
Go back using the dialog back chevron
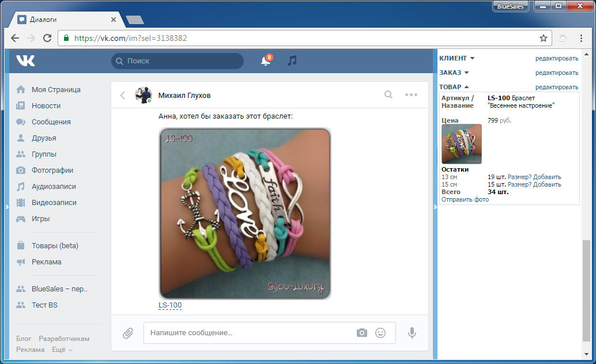coord(122,95)
